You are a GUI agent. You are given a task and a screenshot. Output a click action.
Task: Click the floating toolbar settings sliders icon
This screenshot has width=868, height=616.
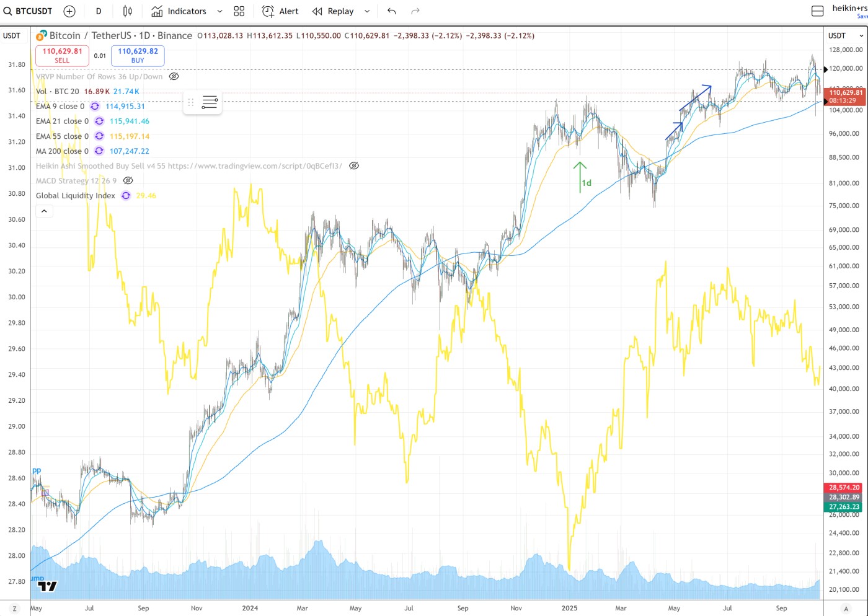[210, 102]
